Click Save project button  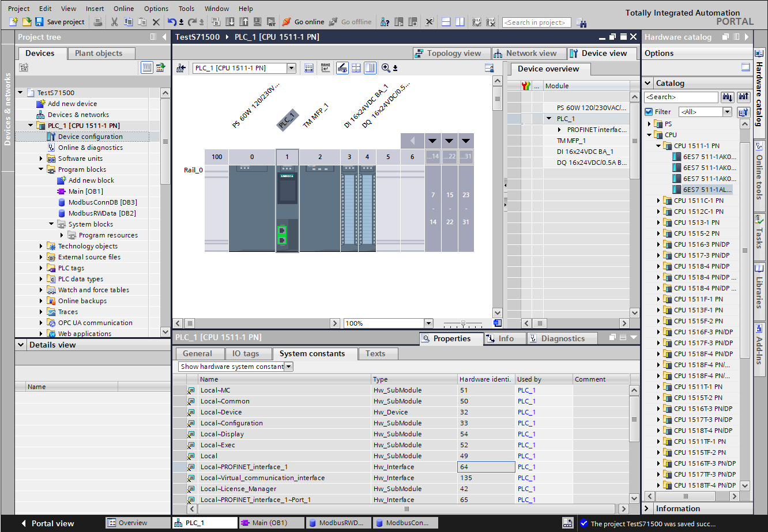tap(60, 22)
